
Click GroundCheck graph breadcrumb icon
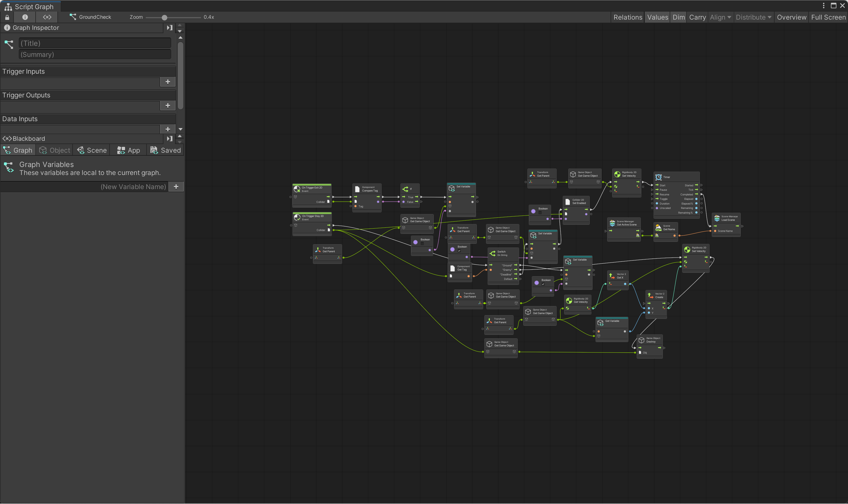tap(73, 17)
